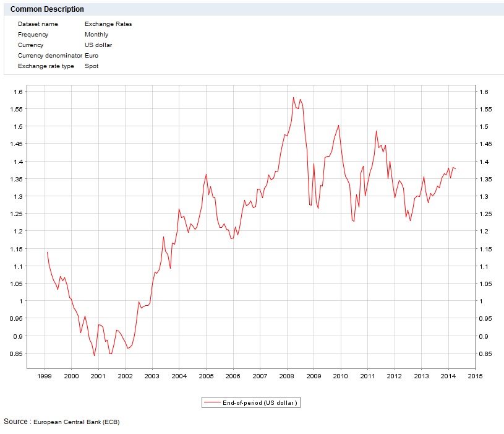
Task: Select the 1999 label on the x-axis
Action: click(x=45, y=376)
